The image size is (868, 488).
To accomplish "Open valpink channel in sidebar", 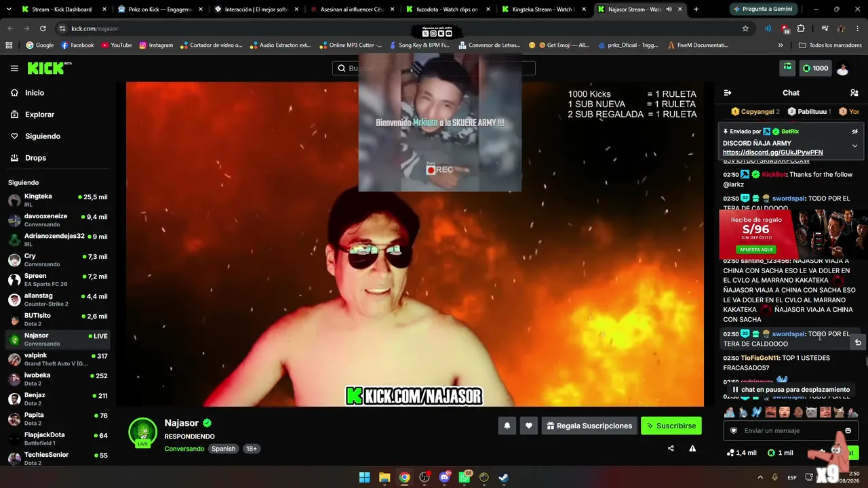I will click(58, 359).
